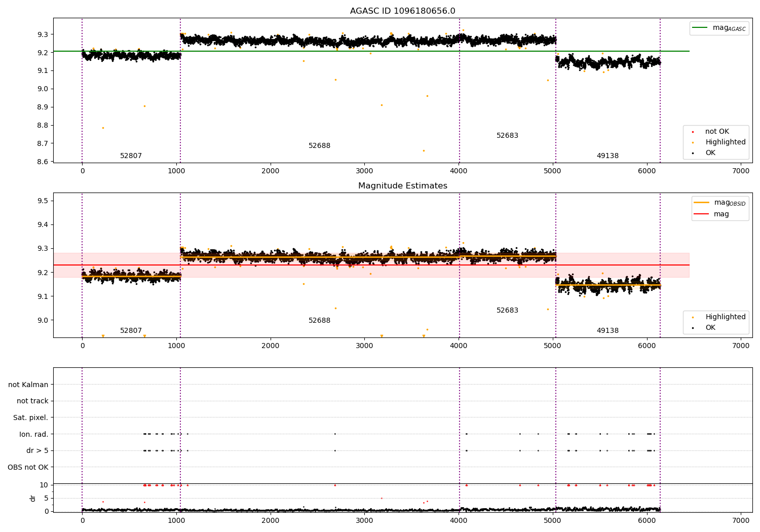Click the 7000 x-axis tick of the bottom plot
Screen dimensions: 760x532
click(x=741, y=520)
